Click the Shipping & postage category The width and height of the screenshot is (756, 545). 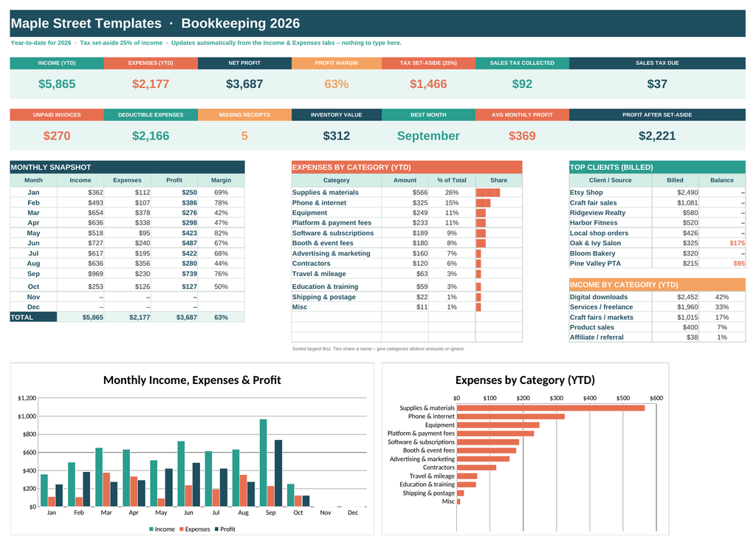336,297
